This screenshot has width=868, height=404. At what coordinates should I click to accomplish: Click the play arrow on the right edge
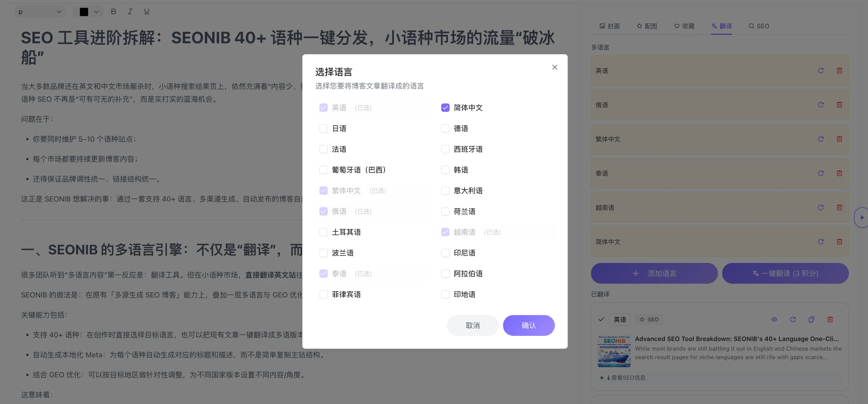pos(862,218)
